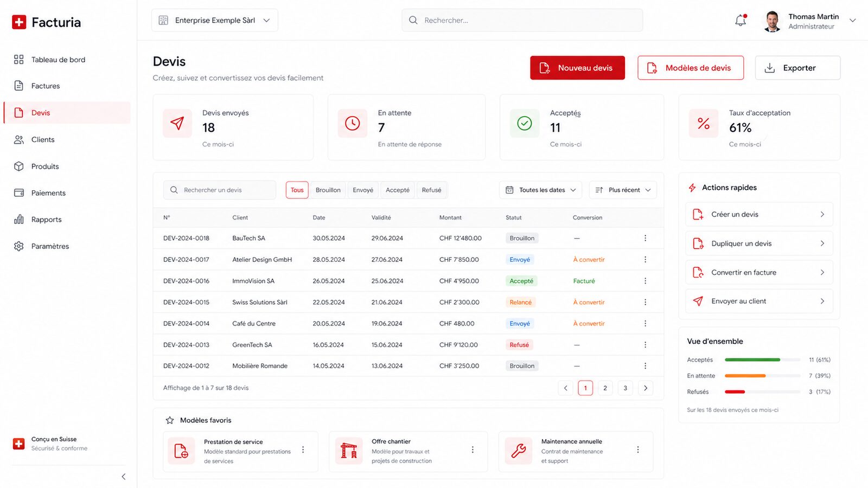Image resolution: width=868 pixels, height=488 pixels.
Task: Filter quotes by Brouillon status
Action: [328, 190]
